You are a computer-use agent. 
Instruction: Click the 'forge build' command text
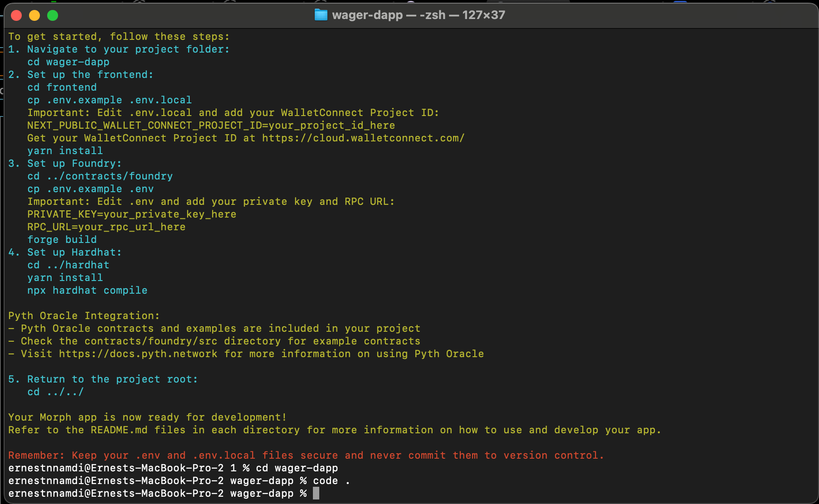[x=62, y=240]
